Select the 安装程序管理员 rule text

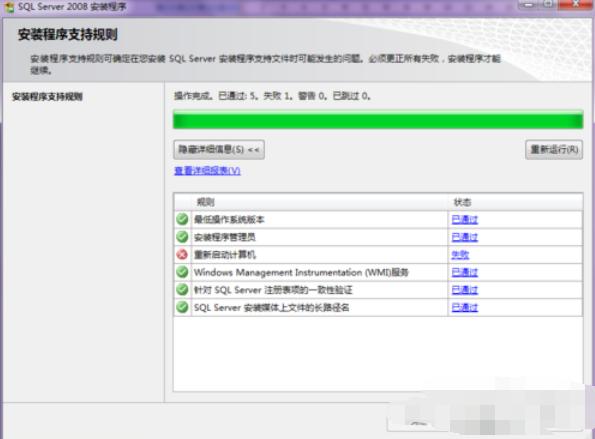[x=225, y=237]
